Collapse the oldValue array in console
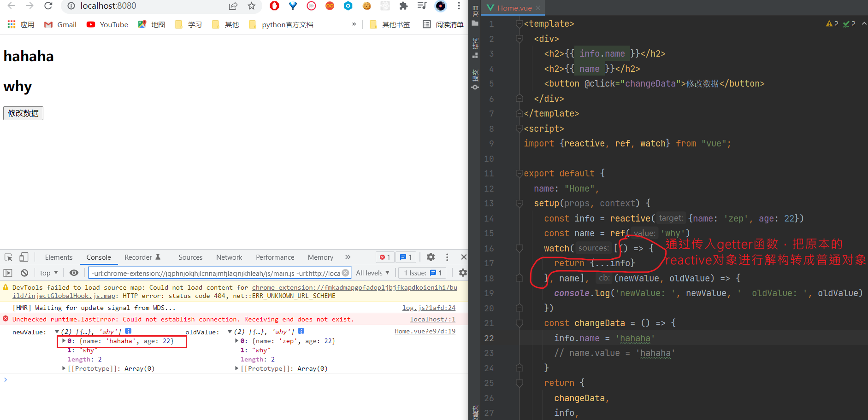Screen dimensions: 868x420 [230, 332]
